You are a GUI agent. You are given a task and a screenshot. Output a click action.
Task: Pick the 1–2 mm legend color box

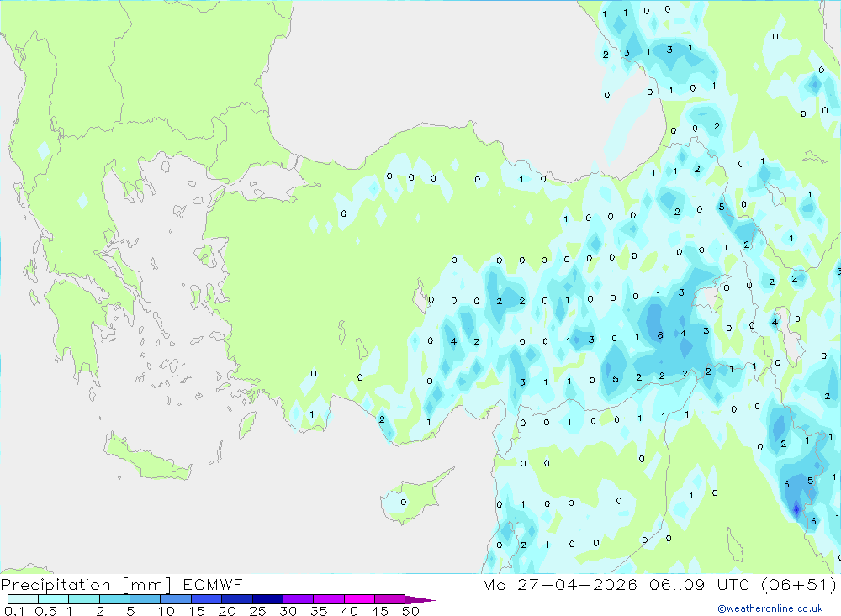(x=83, y=599)
